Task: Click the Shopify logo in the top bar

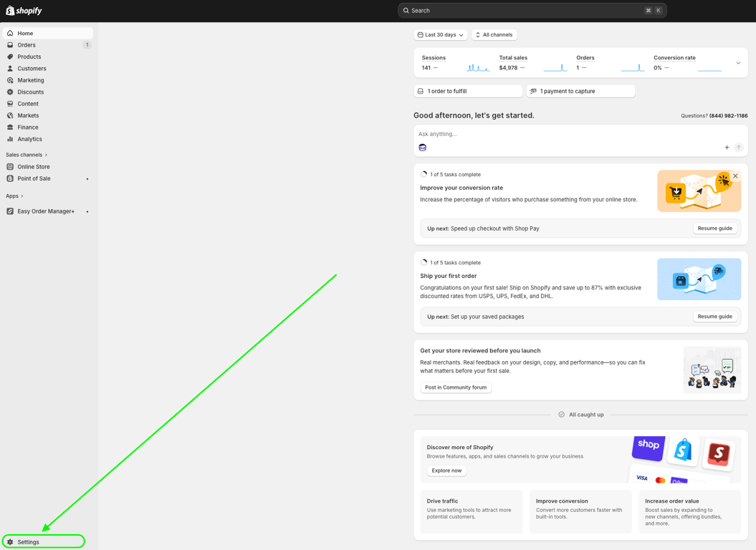Action: click(x=24, y=11)
